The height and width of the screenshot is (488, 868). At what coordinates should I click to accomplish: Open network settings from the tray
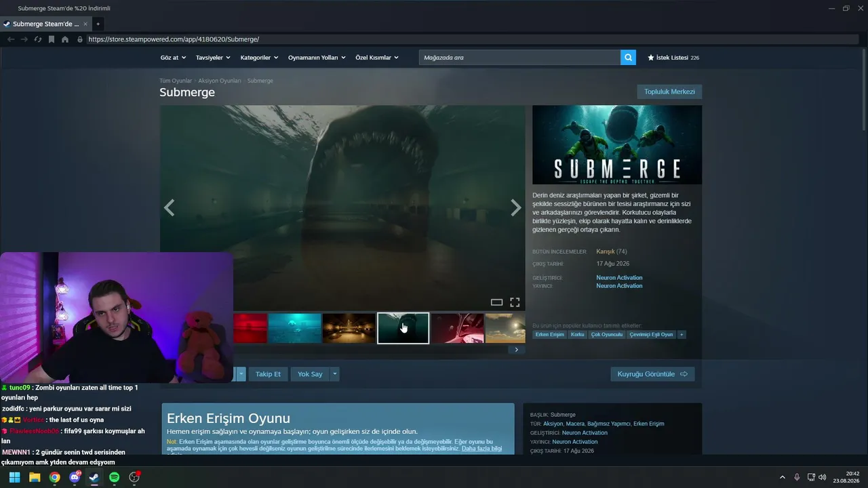tap(811, 477)
